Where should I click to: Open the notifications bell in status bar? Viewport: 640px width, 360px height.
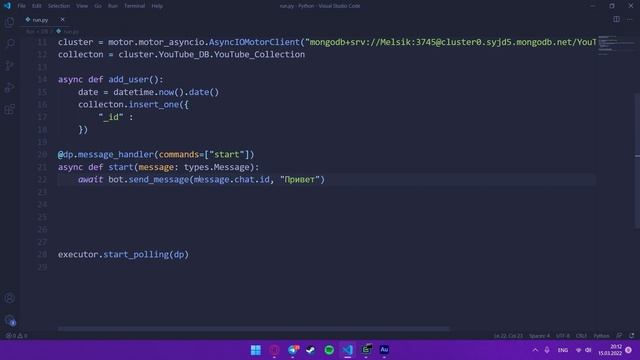[631, 336]
